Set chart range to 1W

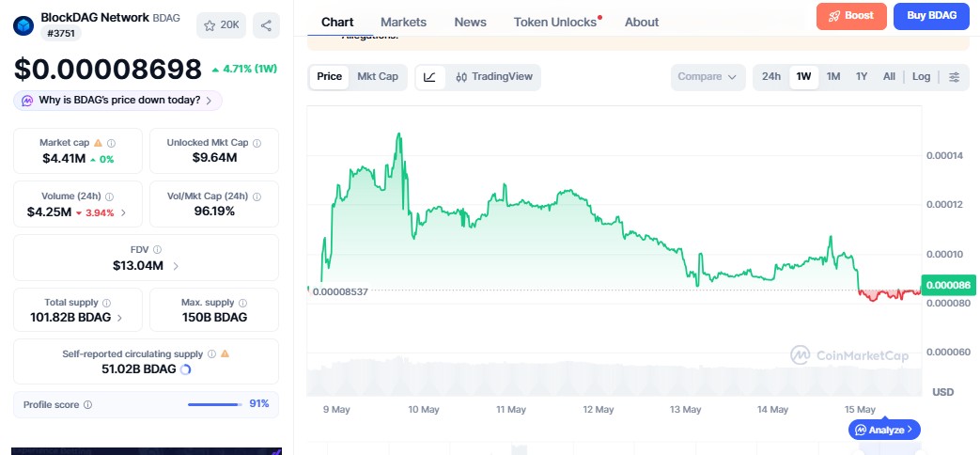pyautogui.click(x=803, y=77)
